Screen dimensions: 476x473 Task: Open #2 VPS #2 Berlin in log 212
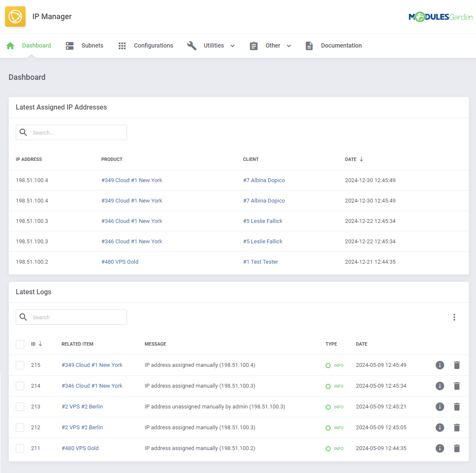tap(82, 428)
